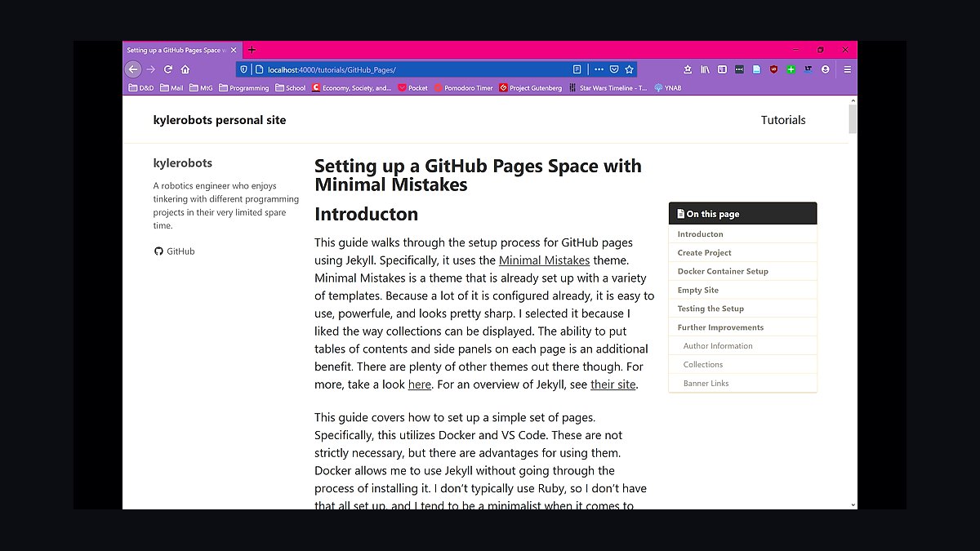Image resolution: width=980 pixels, height=551 pixels.
Task: Open Tutorials in site navigation
Action: pos(783,120)
